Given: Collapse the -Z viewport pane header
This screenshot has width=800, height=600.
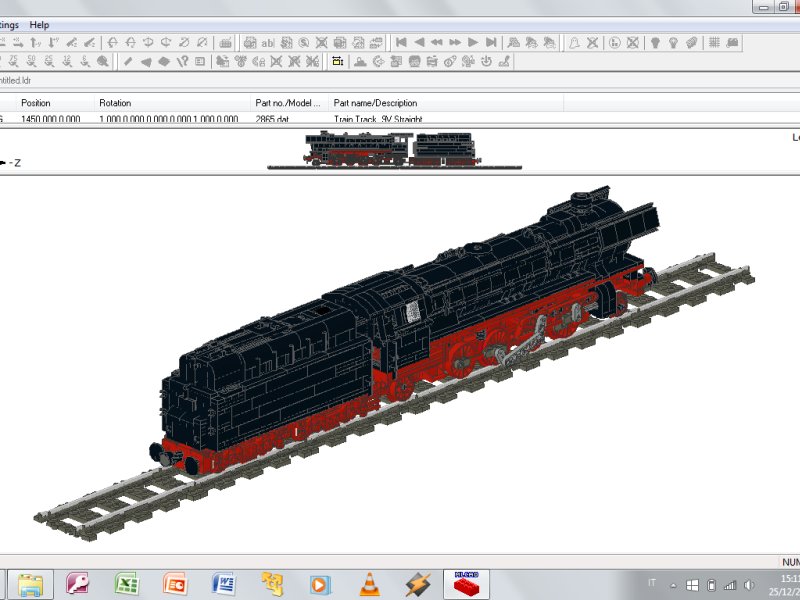Looking at the screenshot, I should point(6,160).
